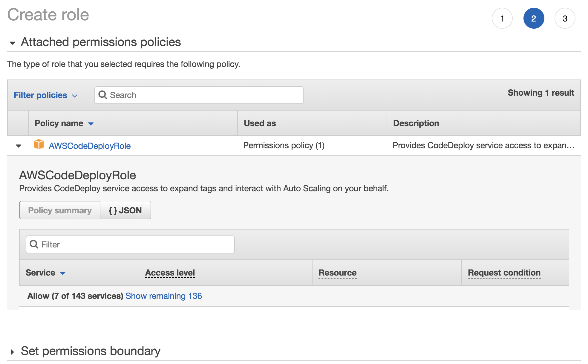Click the magnifier icon in the Filter box

point(34,244)
